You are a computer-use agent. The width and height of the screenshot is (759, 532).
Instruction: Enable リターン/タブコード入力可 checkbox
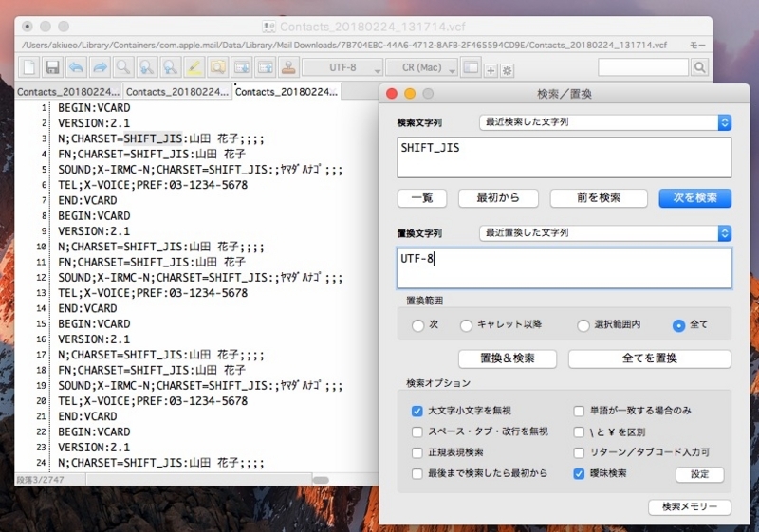579,452
